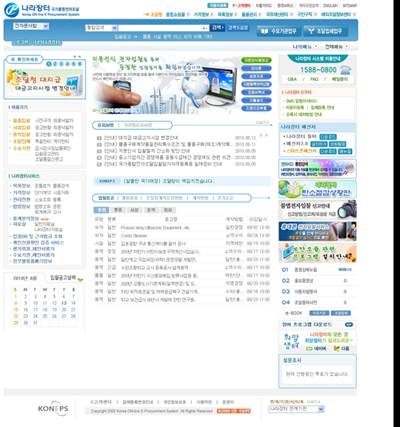Click the 네이버 icon in 희망센터 box
This screenshot has height=427, width=400.
(309, 349)
